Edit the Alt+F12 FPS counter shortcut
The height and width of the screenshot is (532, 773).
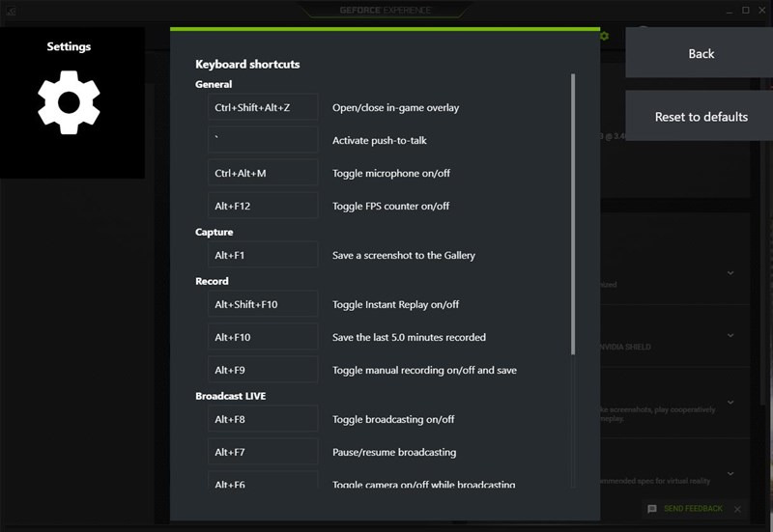(x=263, y=206)
